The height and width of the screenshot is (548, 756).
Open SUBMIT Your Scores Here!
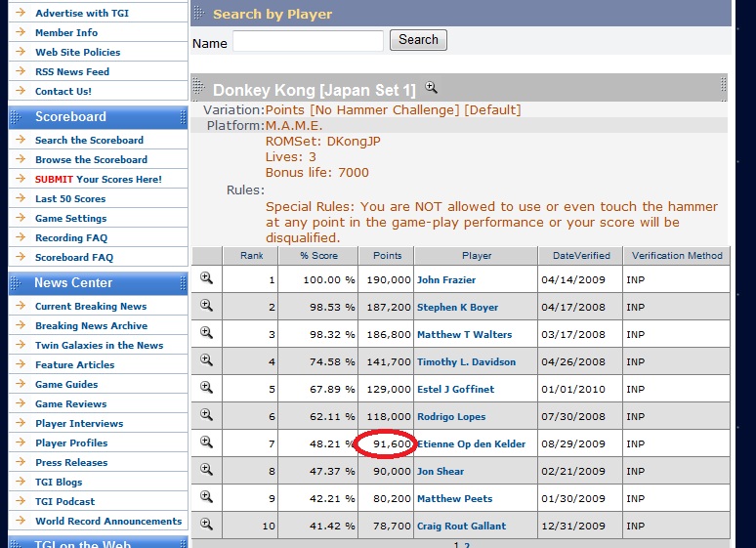tap(99, 179)
